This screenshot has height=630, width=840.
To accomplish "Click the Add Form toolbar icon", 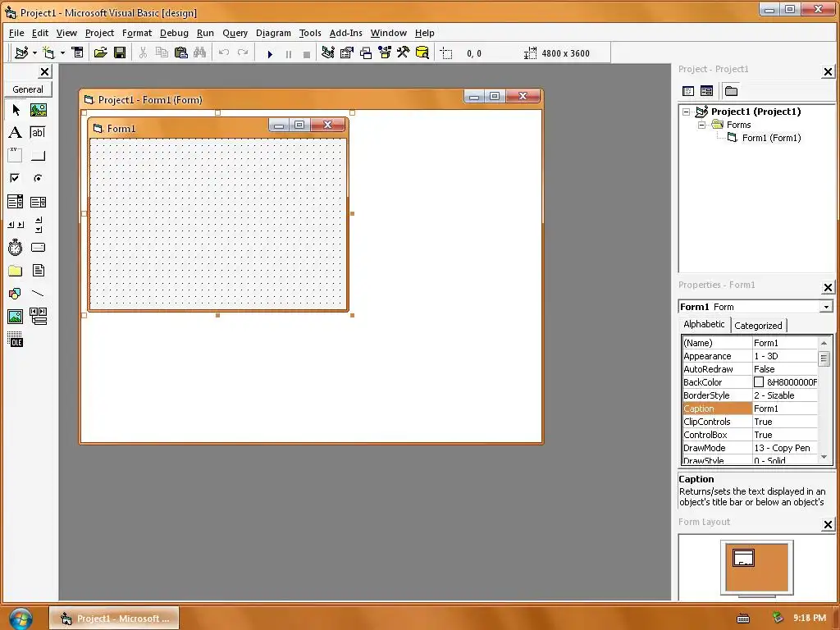I will coord(48,52).
